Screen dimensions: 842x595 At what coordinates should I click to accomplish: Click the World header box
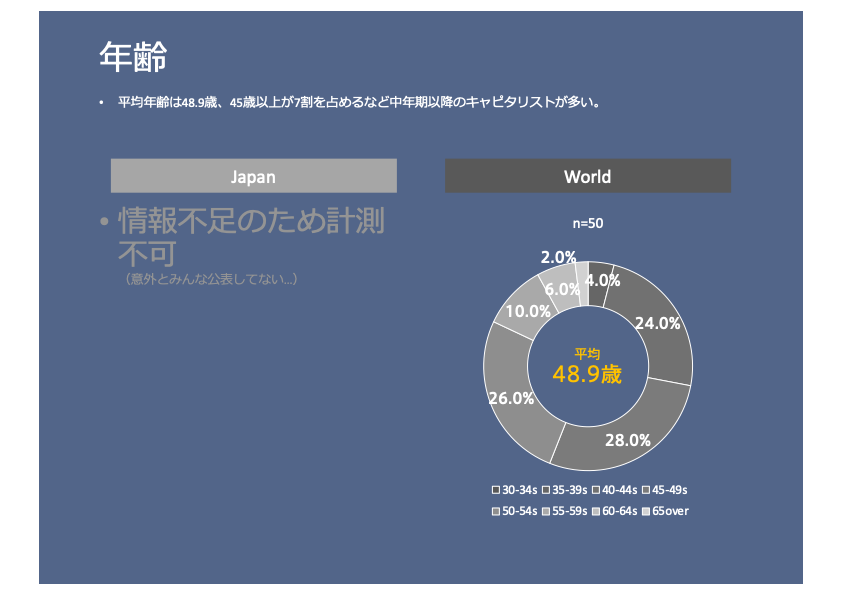tap(587, 176)
